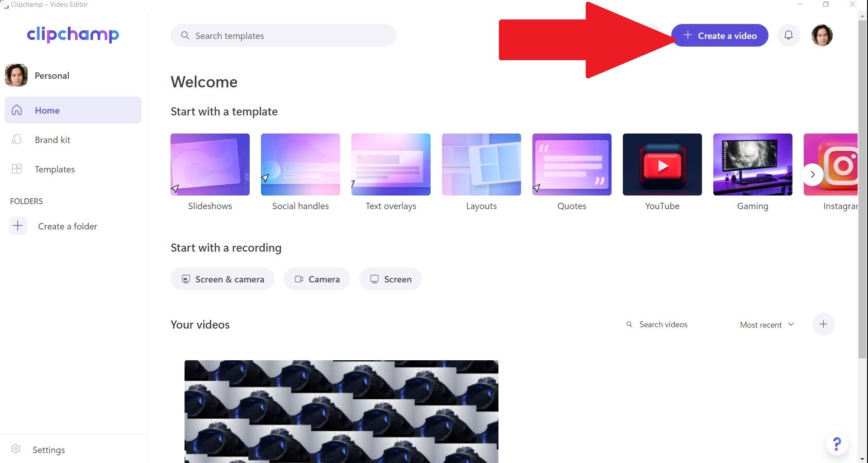Image resolution: width=868 pixels, height=463 pixels.
Task: Select the Brand kit icon
Action: pos(16,139)
